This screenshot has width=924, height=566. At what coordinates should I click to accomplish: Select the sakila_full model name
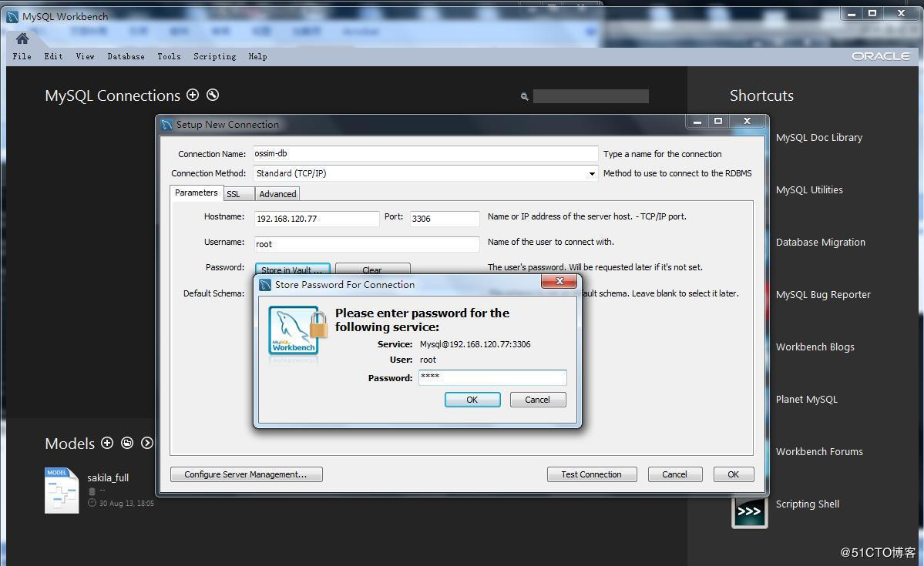(x=108, y=477)
